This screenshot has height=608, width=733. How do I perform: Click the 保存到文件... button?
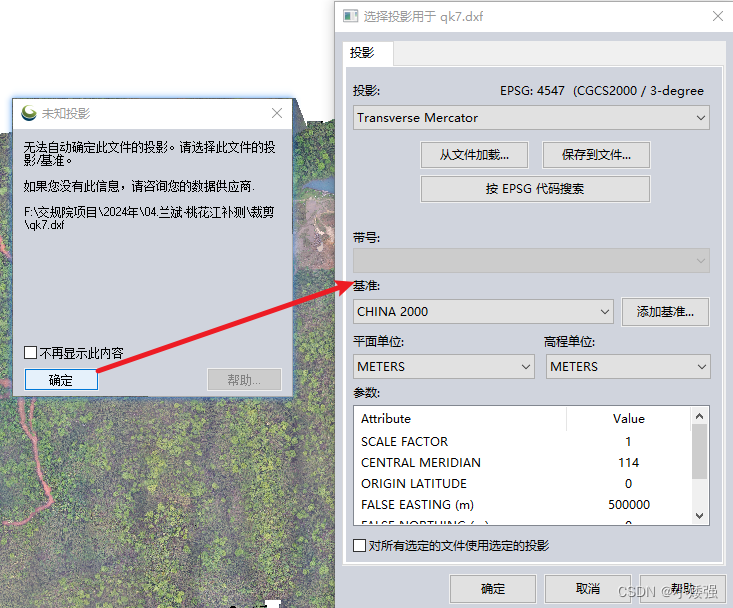(x=596, y=155)
